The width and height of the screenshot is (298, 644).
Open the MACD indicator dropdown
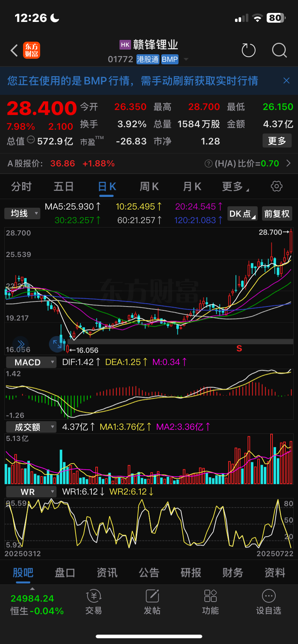pos(31,362)
